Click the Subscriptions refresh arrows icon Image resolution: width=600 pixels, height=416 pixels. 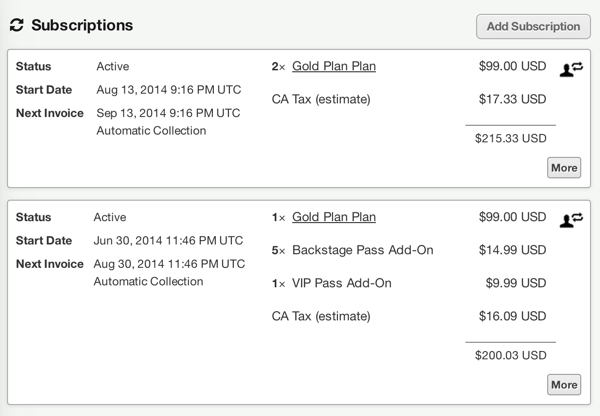point(16,25)
